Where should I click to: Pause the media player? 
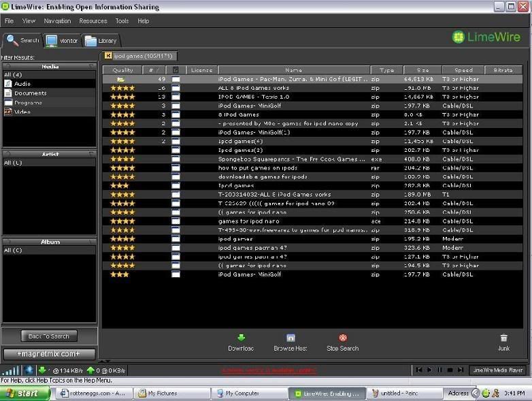[x=439, y=370]
